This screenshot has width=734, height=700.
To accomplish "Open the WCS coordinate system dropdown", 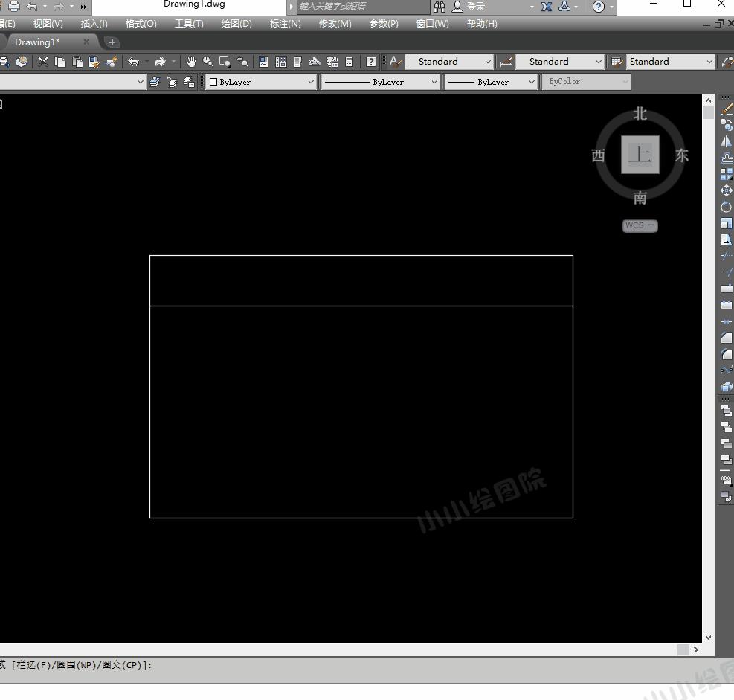I will (x=640, y=225).
